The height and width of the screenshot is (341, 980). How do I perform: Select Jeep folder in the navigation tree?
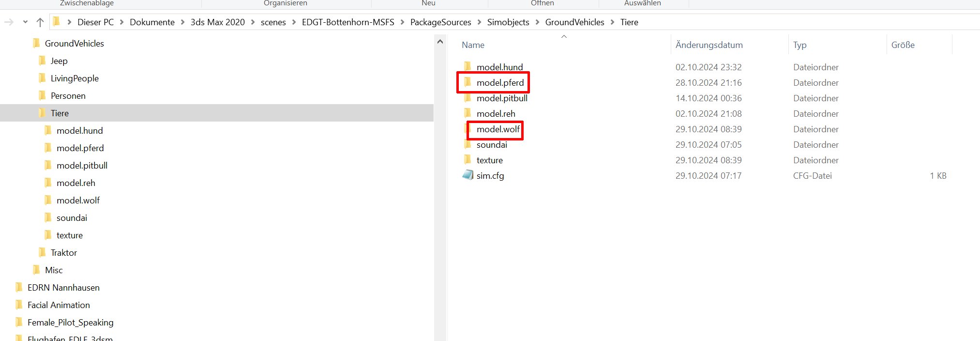pos(59,61)
